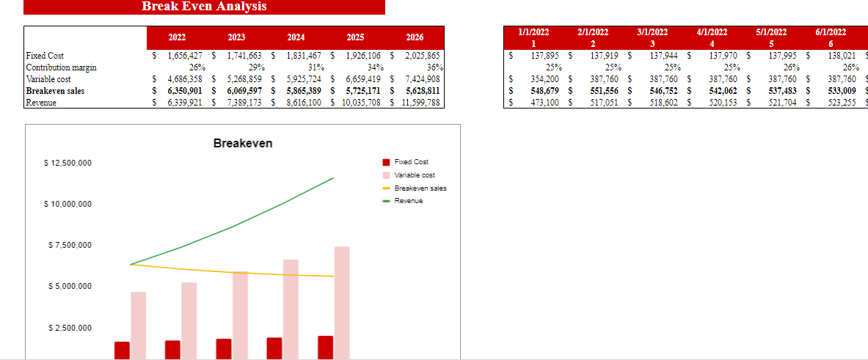Select fixed cost cell 2,025,865
868x360 pixels.
pos(415,56)
